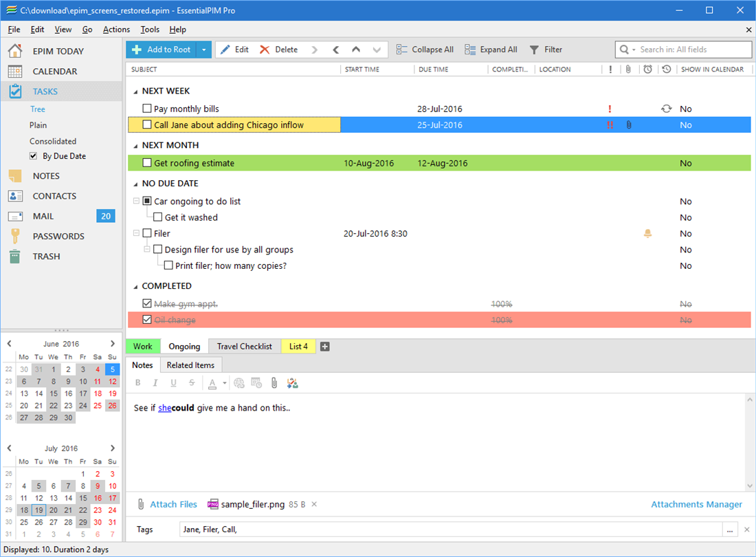Click the plus icon to add new list
The width and height of the screenshot is (756, 557).
coord(325,347)
